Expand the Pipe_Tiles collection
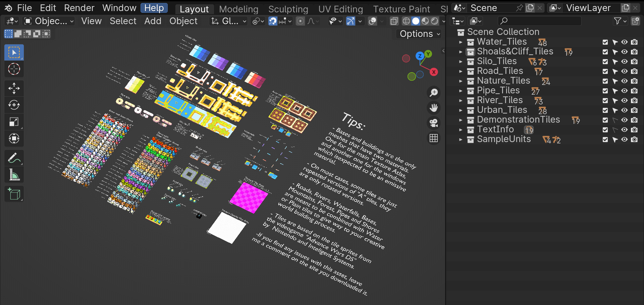The width and height of the screenshot is (644, 305). point(461,91)
